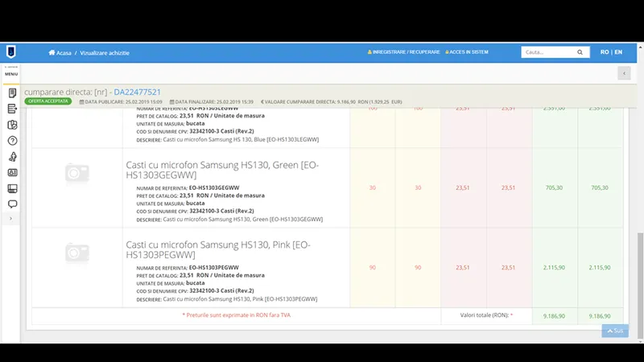Click the shield logo in header
Viewport: 644px width, 362px height.
11,52
